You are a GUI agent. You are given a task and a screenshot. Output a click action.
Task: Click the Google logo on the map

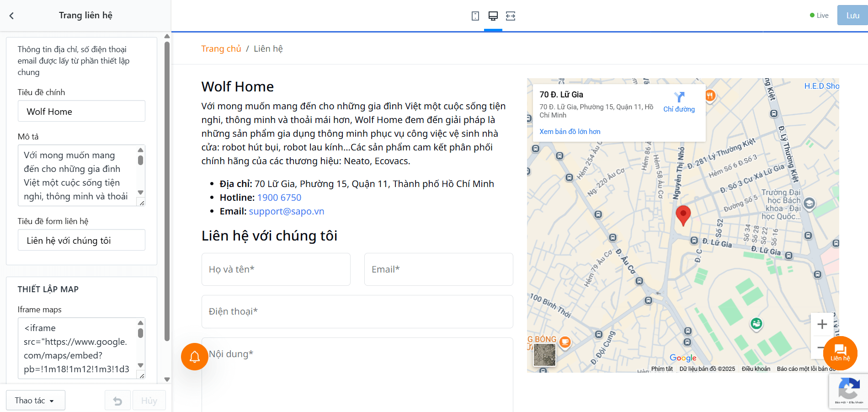683,358
